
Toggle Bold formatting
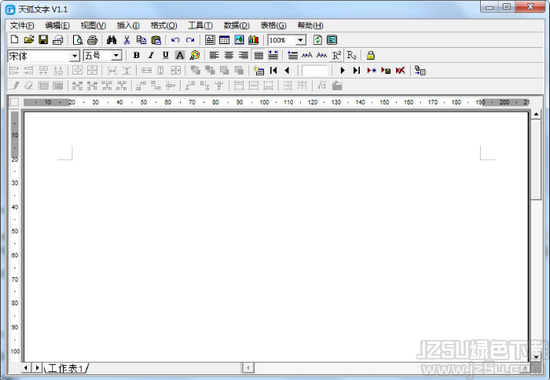(136, 55)
